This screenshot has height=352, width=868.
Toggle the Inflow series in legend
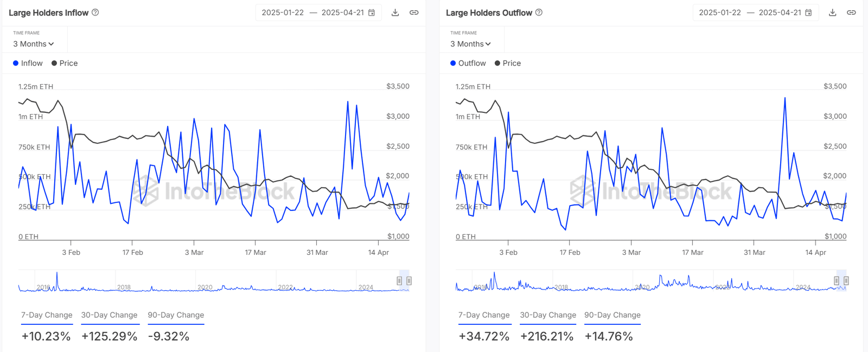tap(28, 63)
